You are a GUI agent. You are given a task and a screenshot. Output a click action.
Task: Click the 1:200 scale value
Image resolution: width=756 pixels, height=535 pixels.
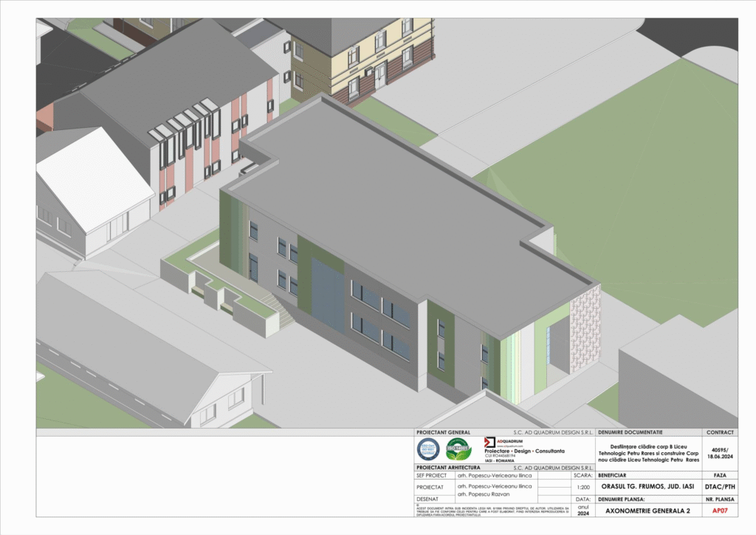click(x=583, y=488)
